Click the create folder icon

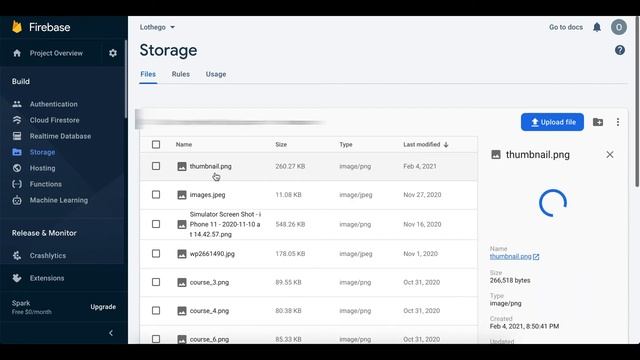pyautogui.click(x=598, y=122)
